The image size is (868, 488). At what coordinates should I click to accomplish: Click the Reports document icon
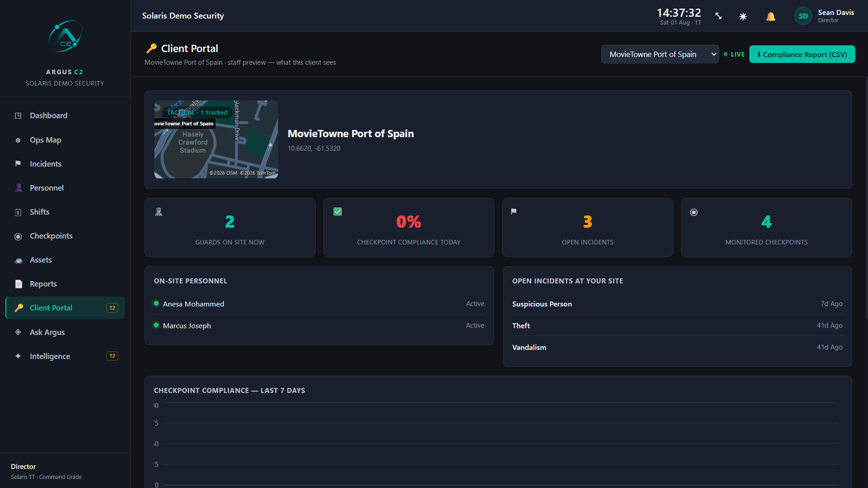point(18,284)
